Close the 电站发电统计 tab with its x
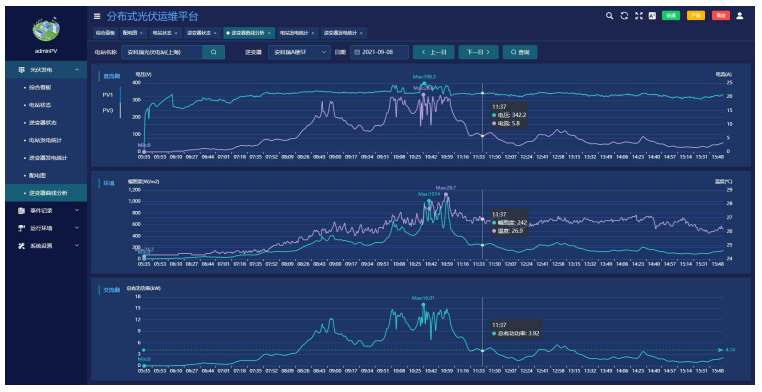This screenshot has width=762, height=392. tap(313, 33)
